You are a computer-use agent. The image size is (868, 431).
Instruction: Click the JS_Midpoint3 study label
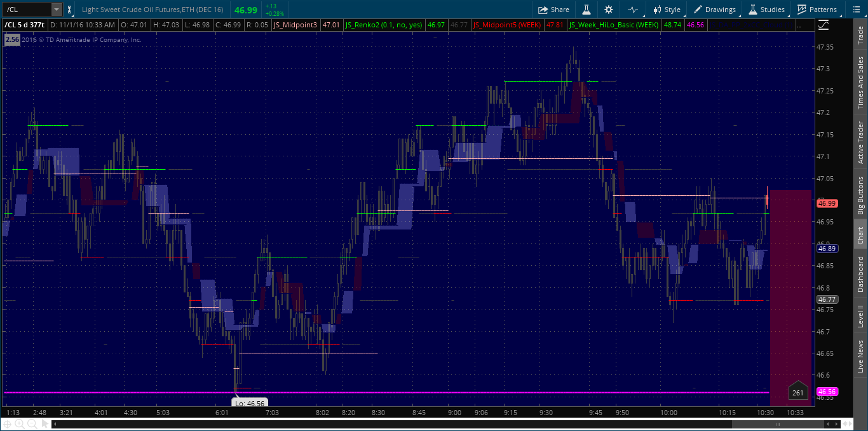(x=295, y=25)
